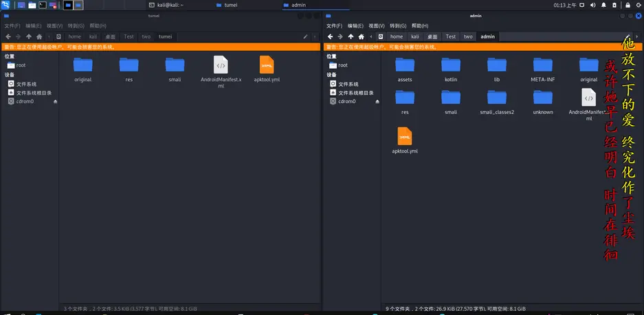Go back in the admin window

[330, 36]
